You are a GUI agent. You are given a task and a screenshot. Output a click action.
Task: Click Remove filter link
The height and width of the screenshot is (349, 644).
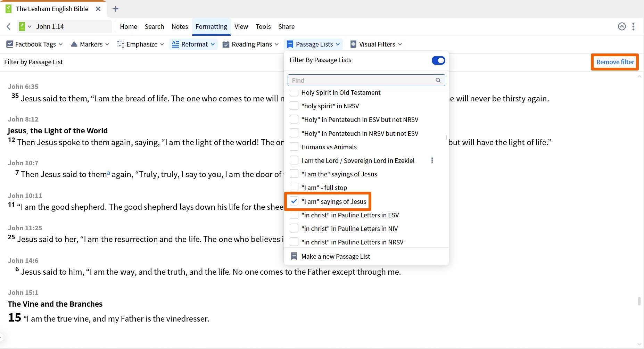(x=615, y=62)
